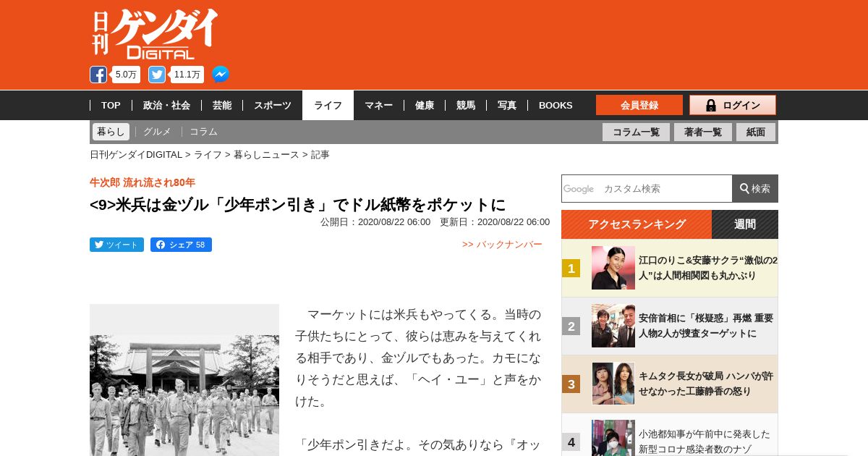The width and height of the screenshot is (868, 456).
Task: Click the ツイート share button
Action: 116,245
